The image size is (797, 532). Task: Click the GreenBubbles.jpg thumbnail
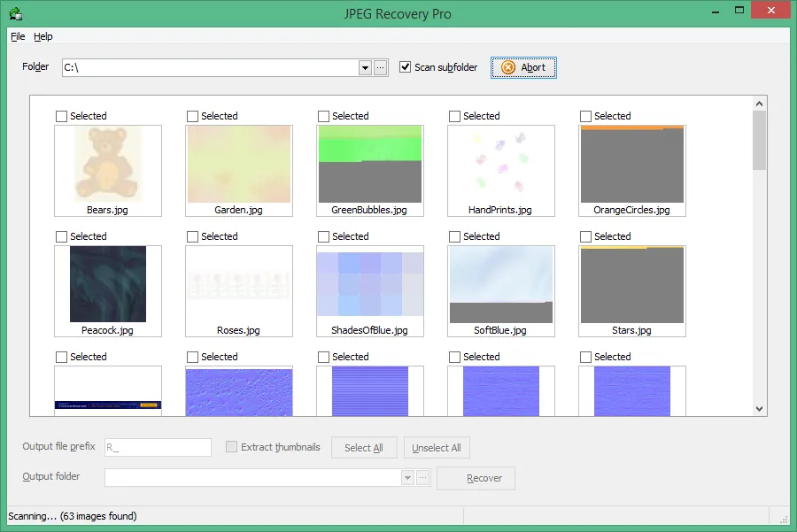coord(370,164)
